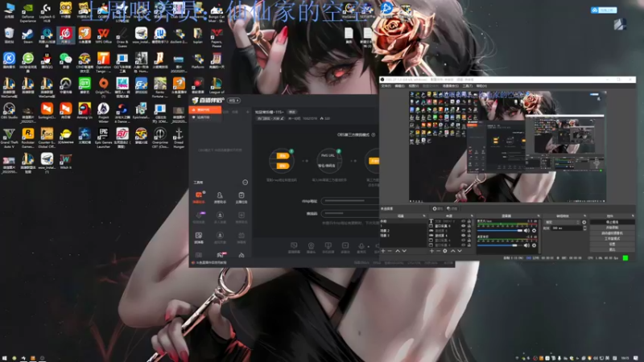Add a new scene with the OBS plus button

(383, 251)
